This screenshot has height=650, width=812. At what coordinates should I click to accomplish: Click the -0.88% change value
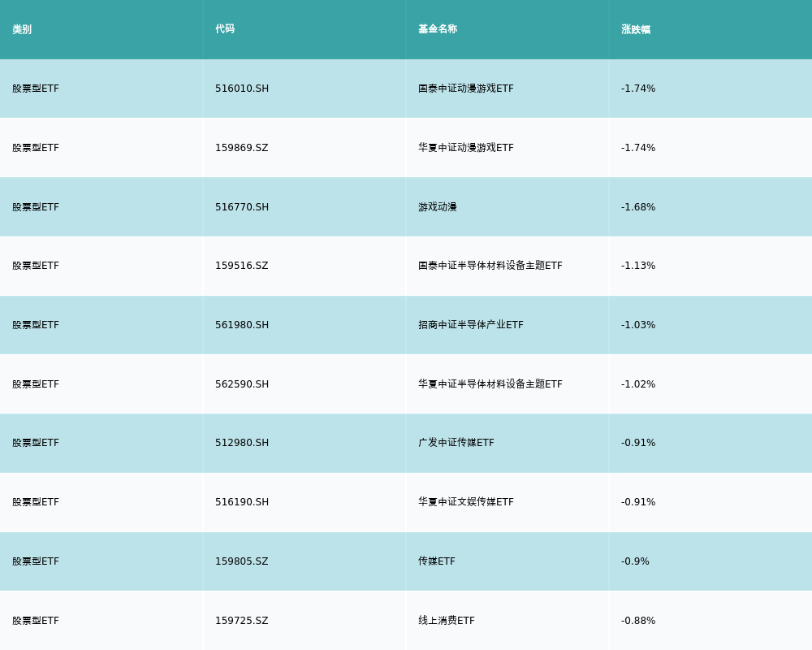[638, 621]
